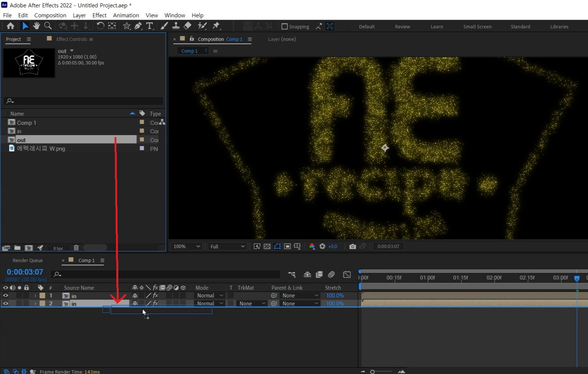Image resolution: width=588 pixels, height=374 pixels.
Task: Click the Project panel search field
Action: (83, 101)
